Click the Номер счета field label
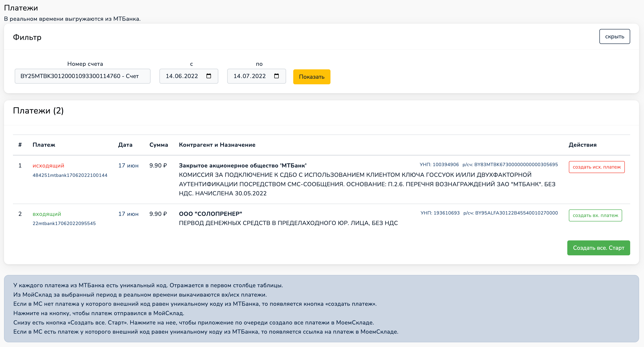The image size is (644, 347). click(x=85, y=64)
